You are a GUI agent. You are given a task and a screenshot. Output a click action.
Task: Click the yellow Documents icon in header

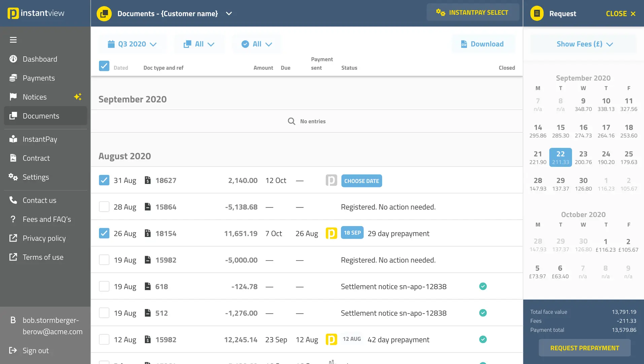[104, 13]
